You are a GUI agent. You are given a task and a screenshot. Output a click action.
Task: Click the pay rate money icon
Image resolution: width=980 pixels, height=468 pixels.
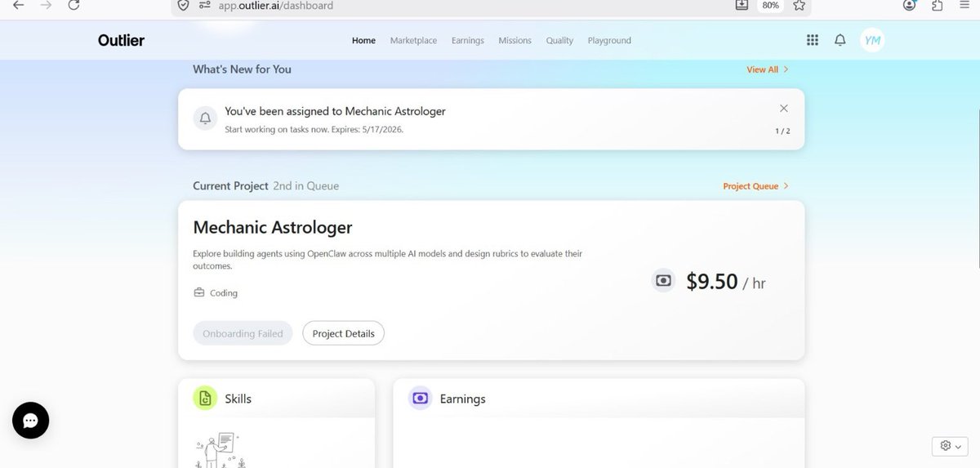point(663,280)
